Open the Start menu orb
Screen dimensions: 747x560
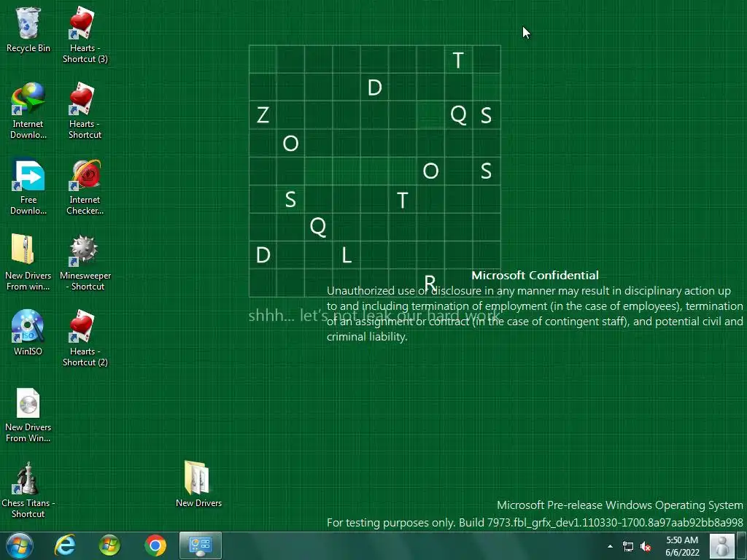pyautogui.click(x=20, y=545)
